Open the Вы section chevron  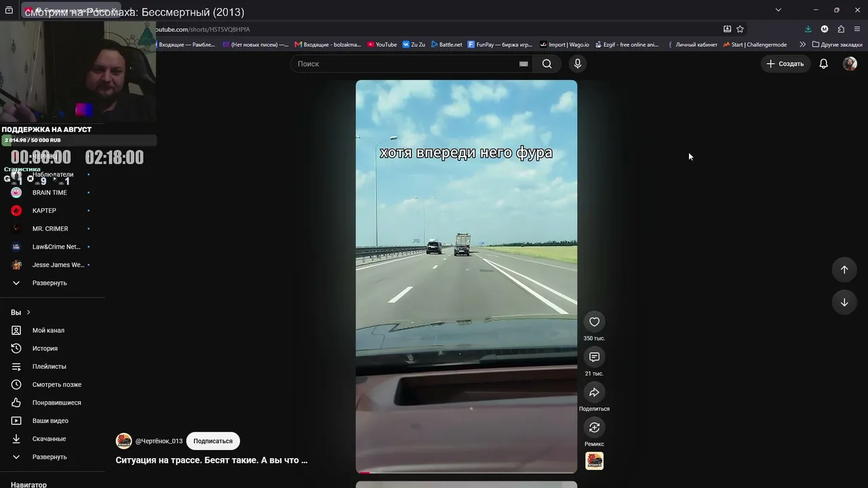tap(28, 312)
